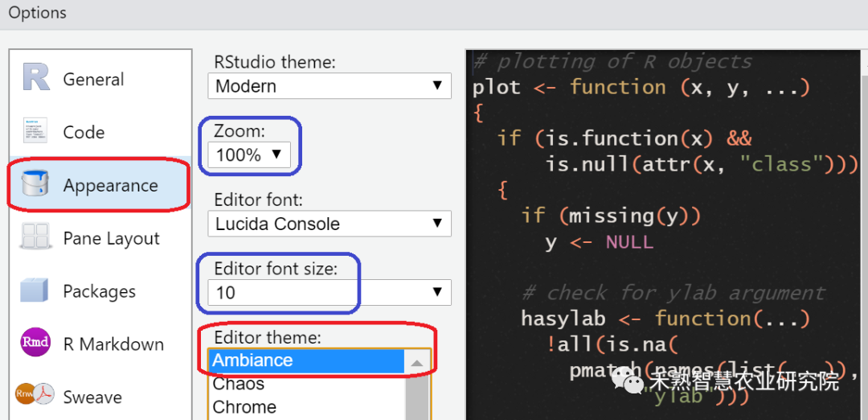Expand the Editor font dropdown
Viewport: 868px width, 420px height.
pyautogui.click(x=329, y=224)
